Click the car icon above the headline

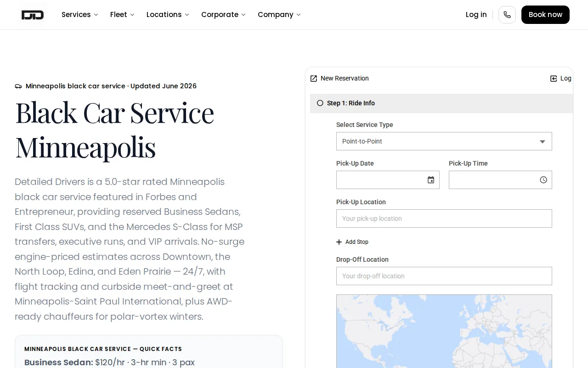pos(18,86)
